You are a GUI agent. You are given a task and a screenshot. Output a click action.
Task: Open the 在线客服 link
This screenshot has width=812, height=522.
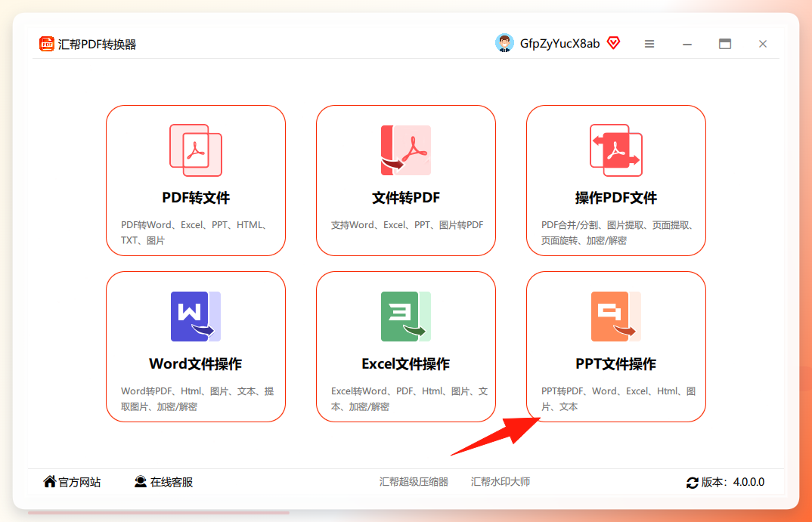pos(172,482)
